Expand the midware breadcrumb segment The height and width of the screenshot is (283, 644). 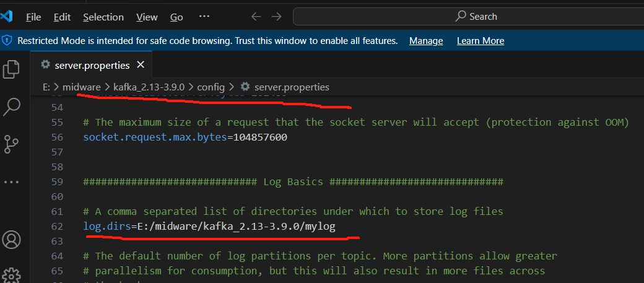pos(81,87)
